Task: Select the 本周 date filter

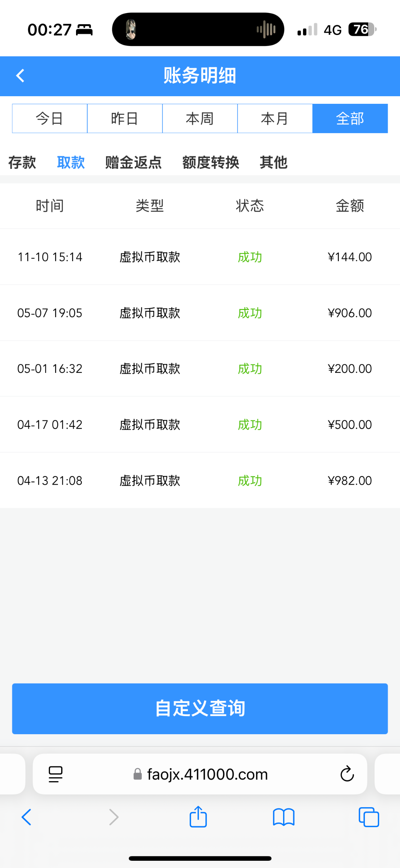Action: coord(200,119)
